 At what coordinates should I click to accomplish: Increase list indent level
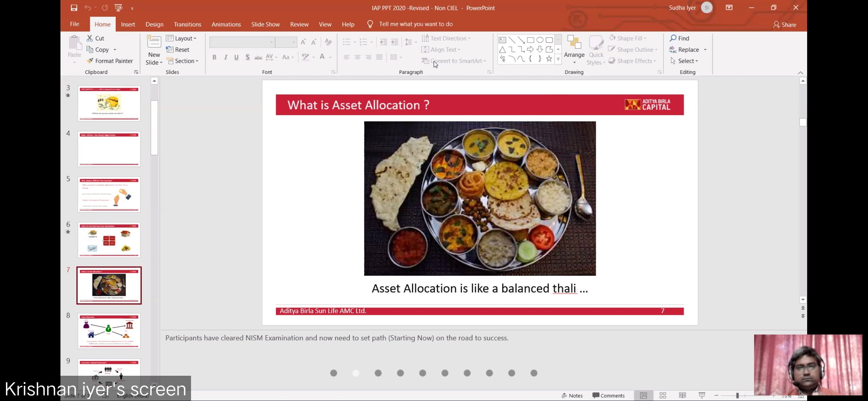click(395, 42)
